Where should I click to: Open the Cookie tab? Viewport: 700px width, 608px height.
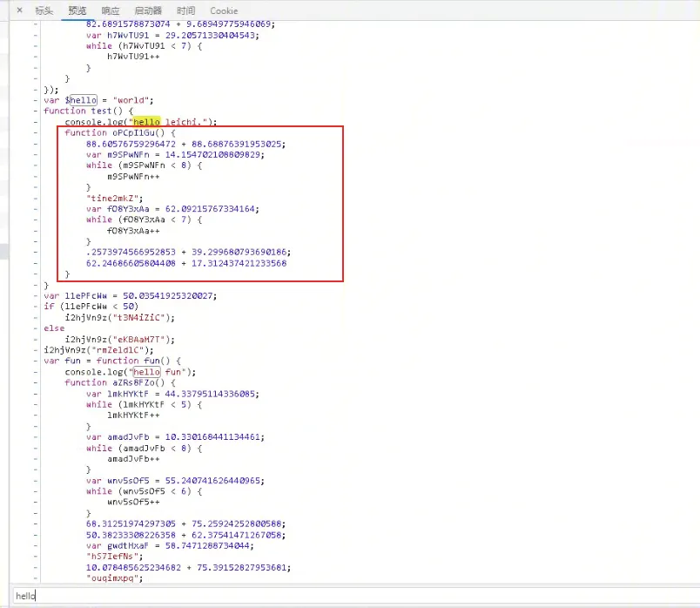click(x=224, y=10)
